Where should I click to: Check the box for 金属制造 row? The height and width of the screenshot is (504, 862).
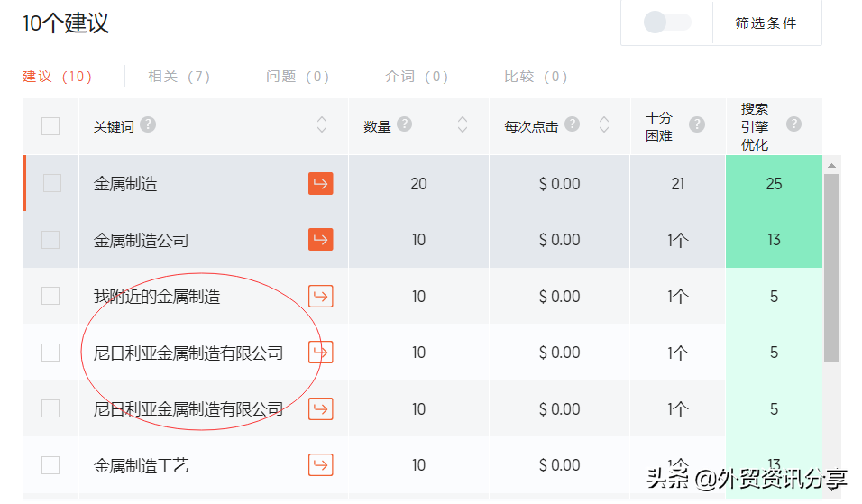(52, 183)
